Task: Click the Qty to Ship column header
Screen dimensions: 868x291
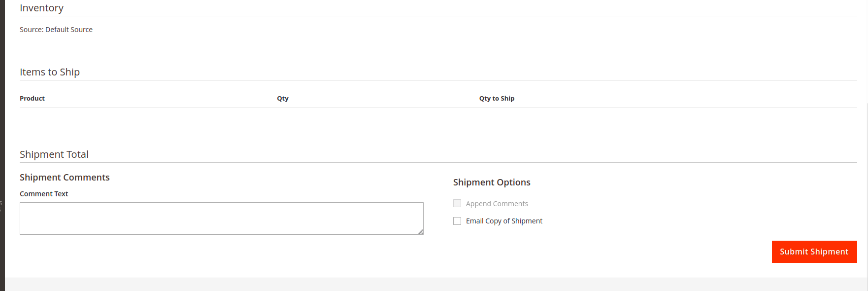Action: click(x=497, y=98)
